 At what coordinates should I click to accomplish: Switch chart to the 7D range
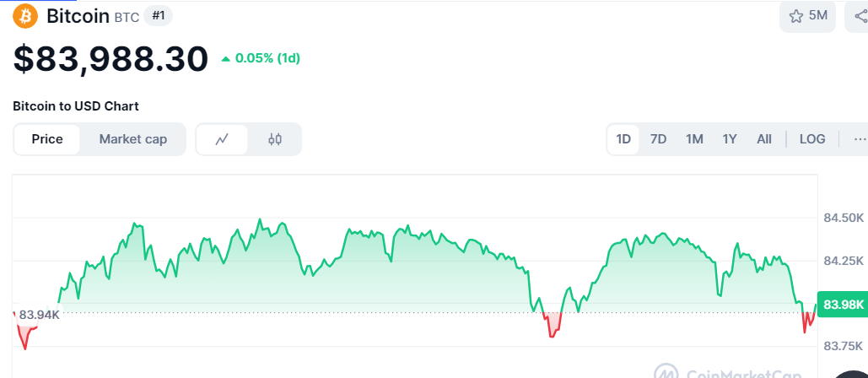(659, 139)
